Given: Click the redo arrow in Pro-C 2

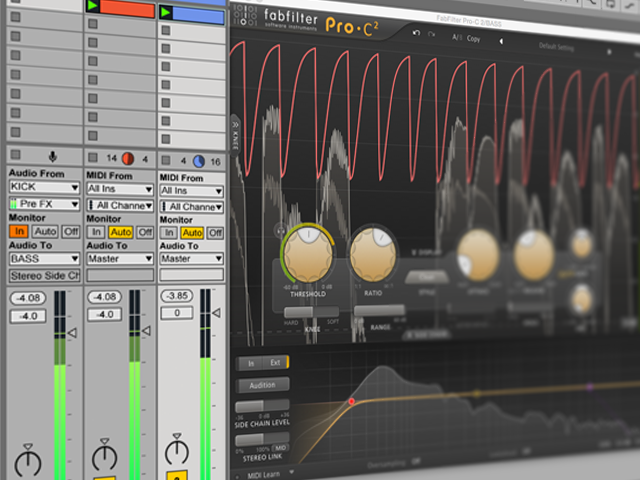Looking at the screenshot, I should click(431, 34).
